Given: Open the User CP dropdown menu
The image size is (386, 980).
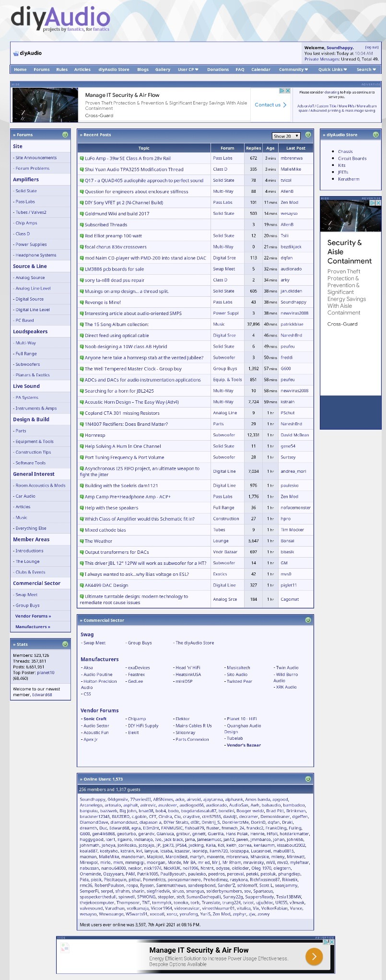Looking at the screenshot, I should (x=188, y=70).
